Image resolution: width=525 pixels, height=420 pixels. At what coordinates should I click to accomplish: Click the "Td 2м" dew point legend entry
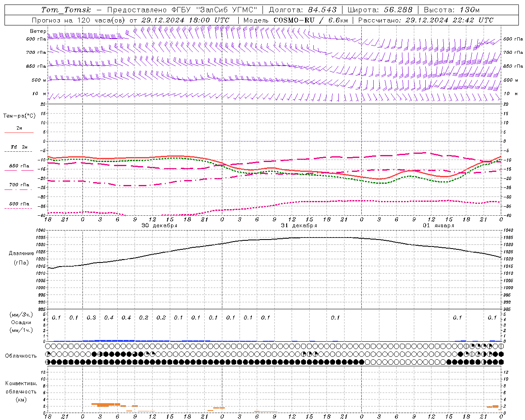point(19,147)
